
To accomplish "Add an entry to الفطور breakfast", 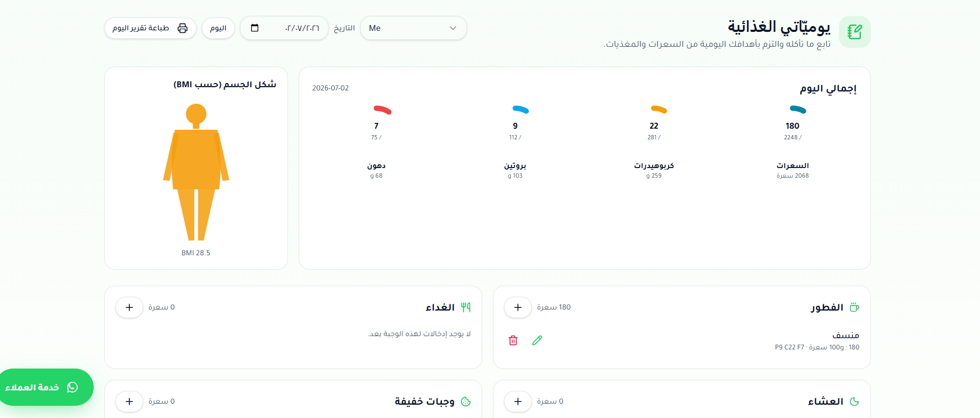I will (x=518, y=307).
